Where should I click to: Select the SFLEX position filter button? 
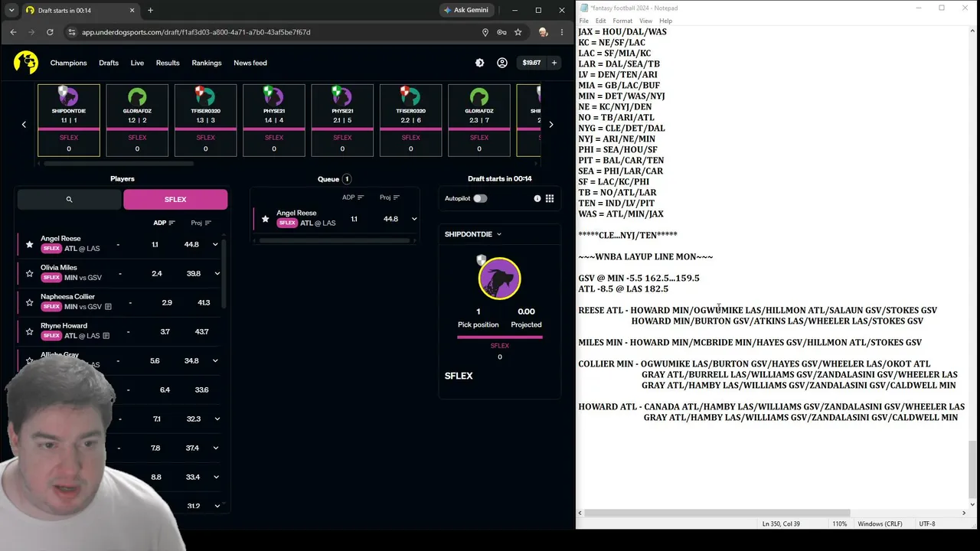[x=175, y=200]
